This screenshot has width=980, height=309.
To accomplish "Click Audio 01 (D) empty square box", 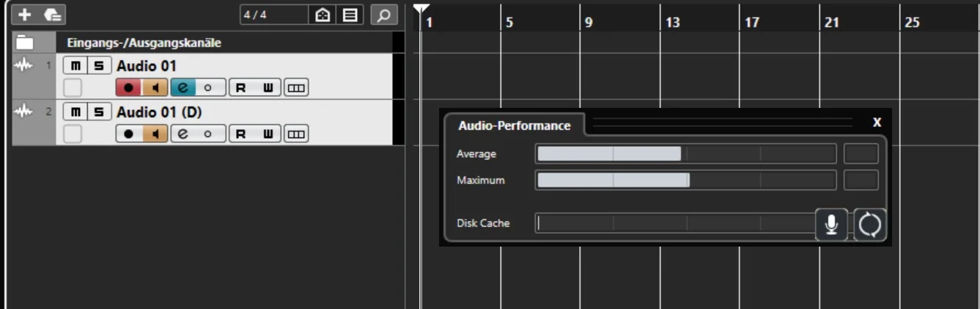I will click(72, 134).
